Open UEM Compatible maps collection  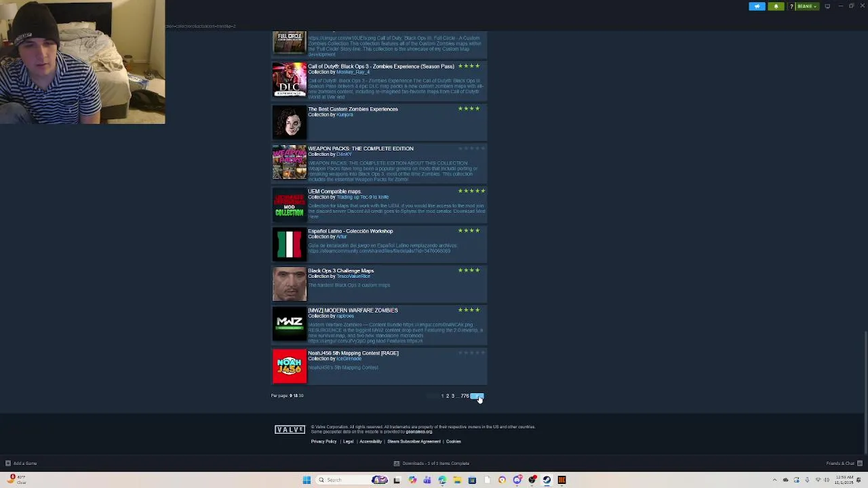click(x=335, y=191)
